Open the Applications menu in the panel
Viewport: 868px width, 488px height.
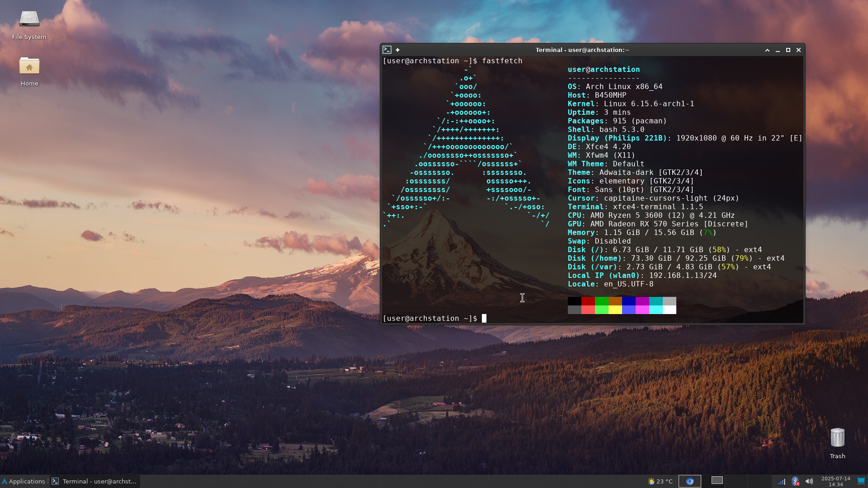pyautogui.click(x=24, y=481)
